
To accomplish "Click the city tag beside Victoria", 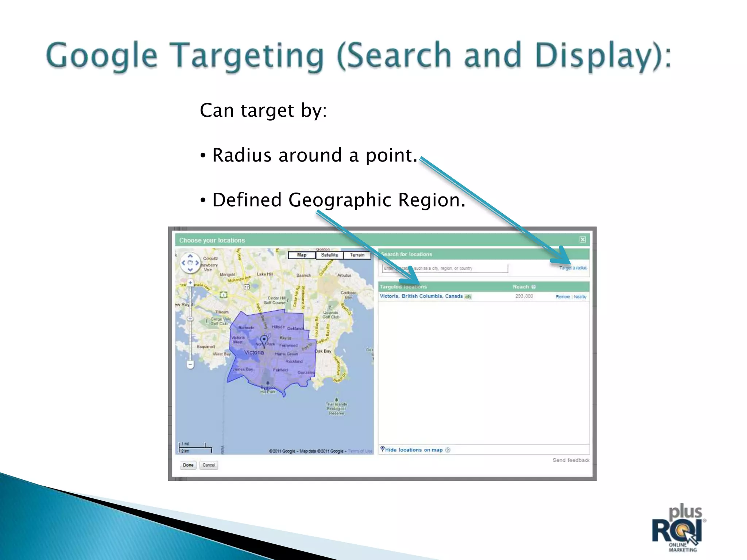I will pos(468,297).
